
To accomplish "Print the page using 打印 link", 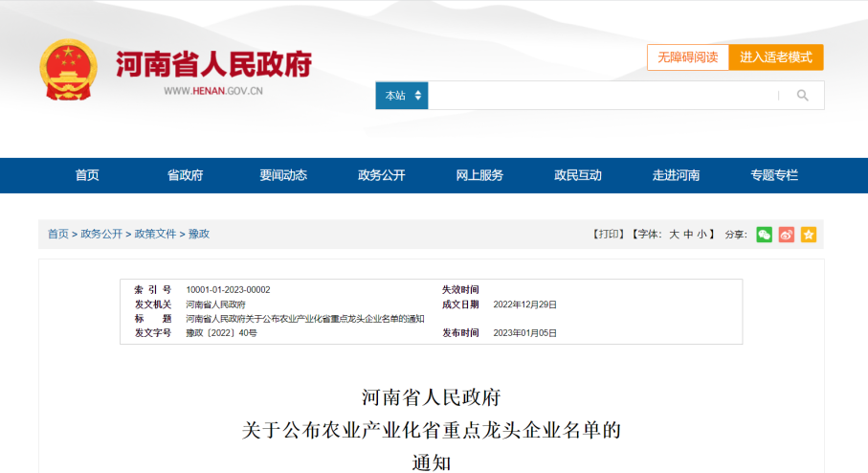I will click(x=609, y=235).
